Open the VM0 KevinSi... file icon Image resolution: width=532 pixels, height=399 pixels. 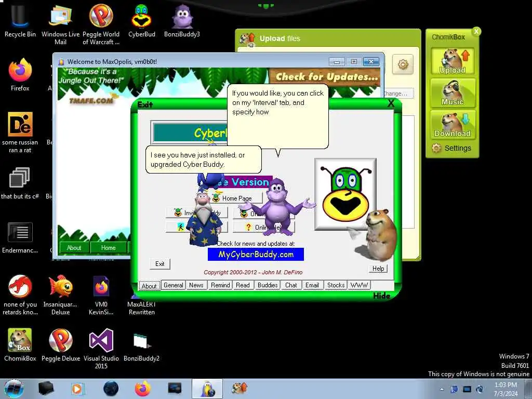pos(101,295)
